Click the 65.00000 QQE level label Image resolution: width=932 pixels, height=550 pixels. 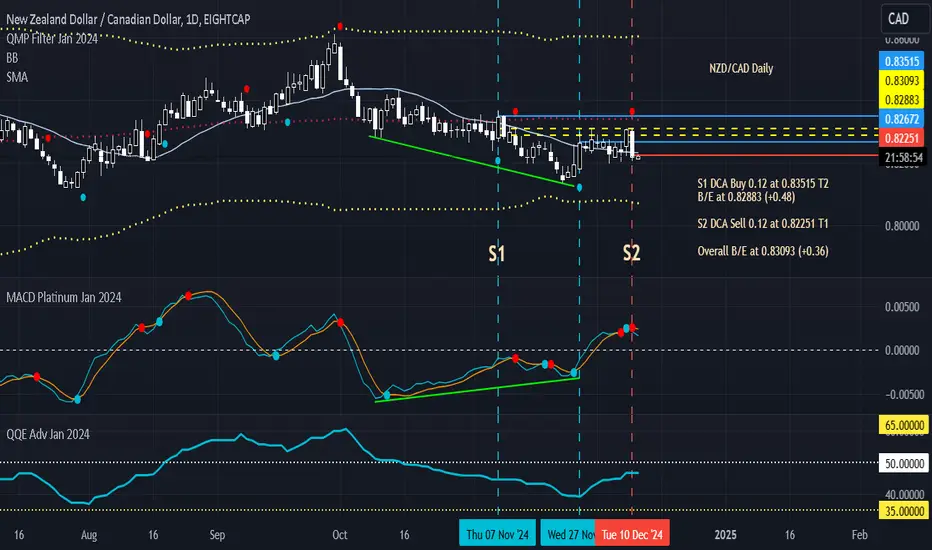coord(903,425)
